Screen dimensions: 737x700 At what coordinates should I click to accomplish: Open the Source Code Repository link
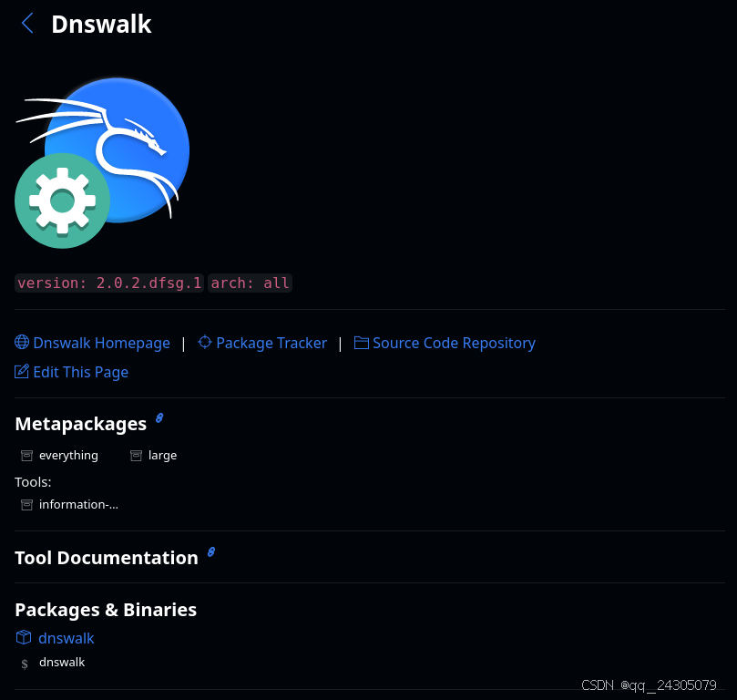click(x=454, y=344)
